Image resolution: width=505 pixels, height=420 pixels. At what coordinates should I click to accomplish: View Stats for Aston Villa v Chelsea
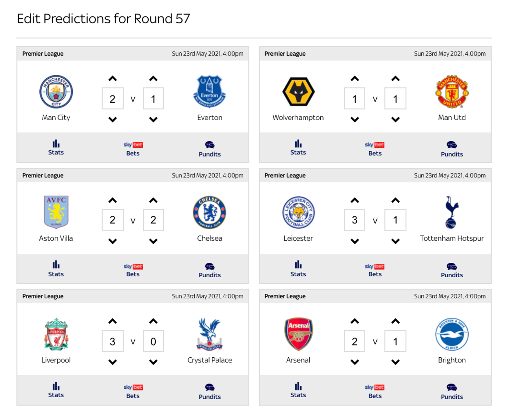[56, 269]
